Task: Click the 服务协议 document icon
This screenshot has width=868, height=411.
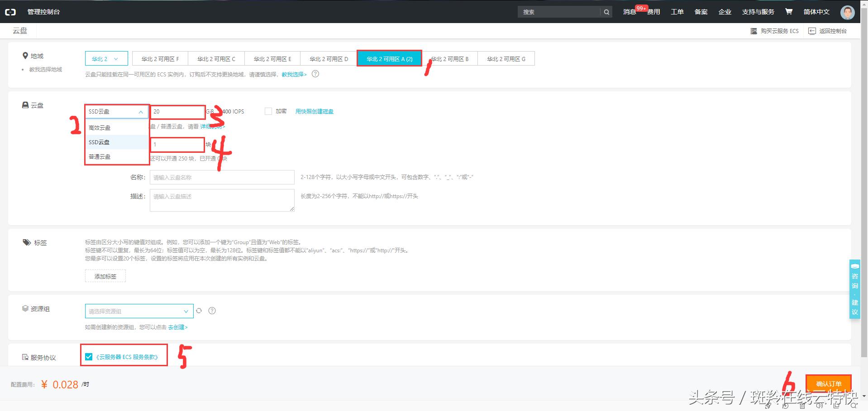Action: pos(25,358)
